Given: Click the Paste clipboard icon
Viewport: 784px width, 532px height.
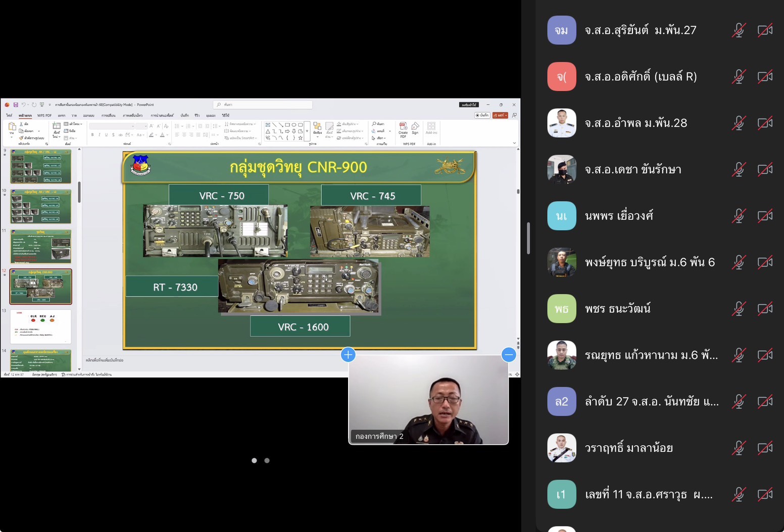Looking at the screenshot, I should [x=12, y=128].
